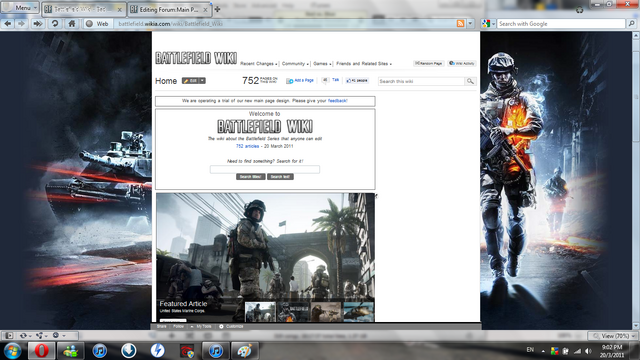Image resolution: width=640 pixels, height=360 pixels.
Task: Open the Opera Link sync dropdown
Action: pos(25,336)
